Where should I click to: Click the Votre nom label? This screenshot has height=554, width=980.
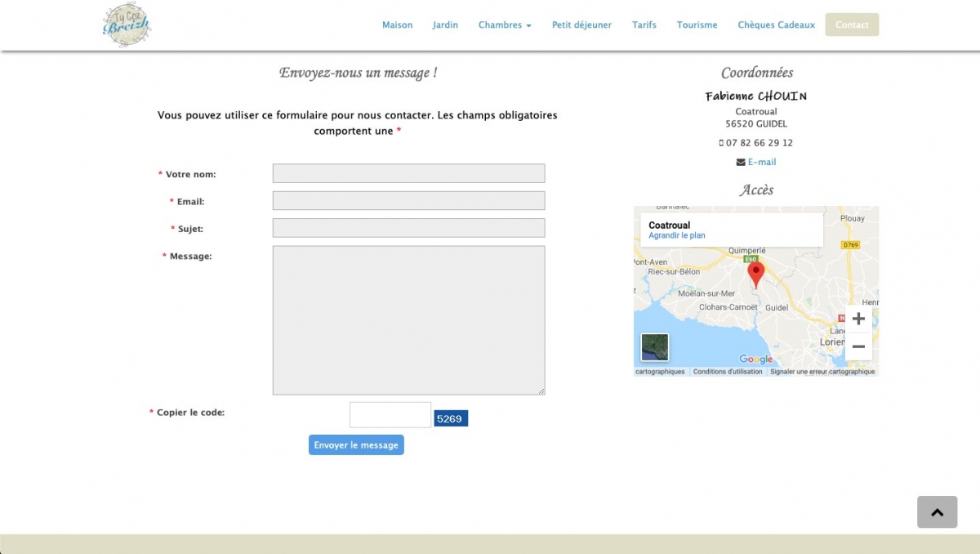[190, 174]
